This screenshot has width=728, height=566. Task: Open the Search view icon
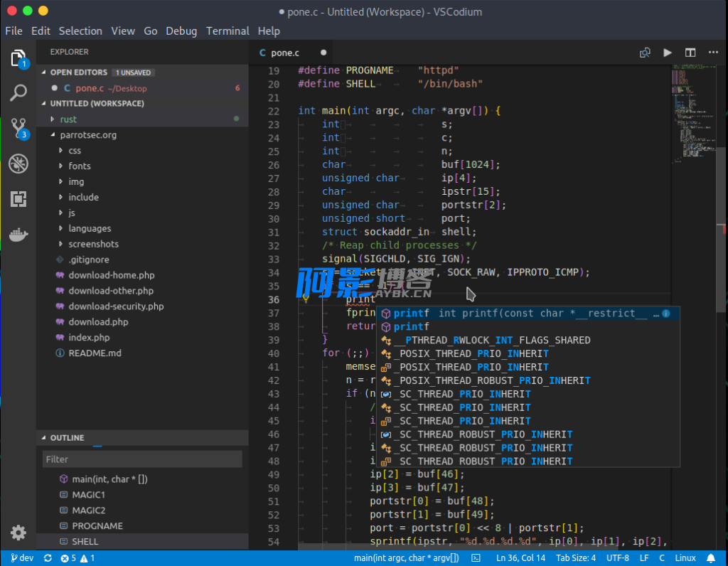pos(18,92)
